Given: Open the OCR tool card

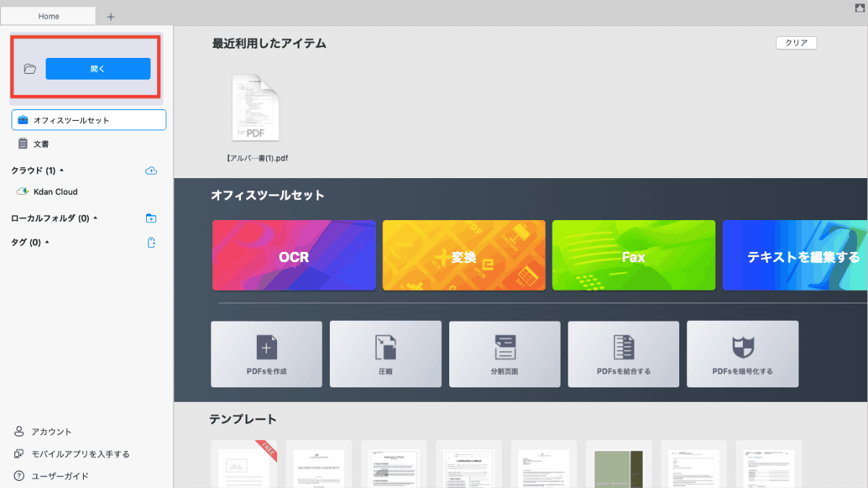Looking at the screenshot, I should (x=294, y=256).
